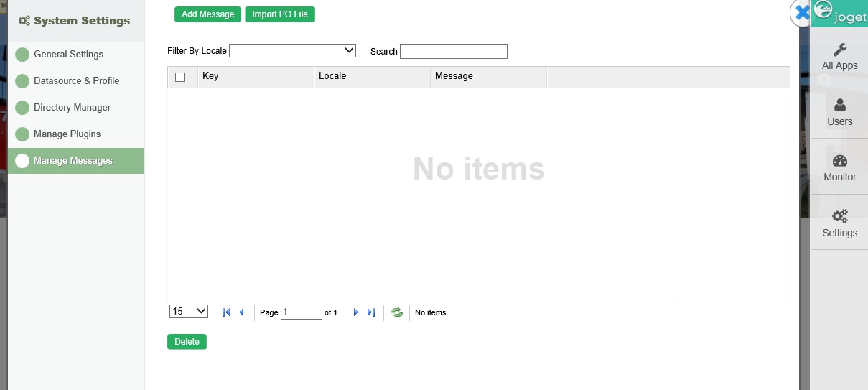Expand the Filter By Locale dropdown
Image resolution: width=868 pixels, height=390 pixels.
click(x=292, y=51)
